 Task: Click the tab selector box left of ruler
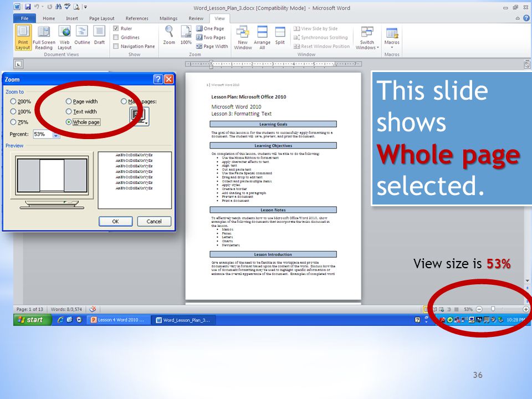[18, 64]
